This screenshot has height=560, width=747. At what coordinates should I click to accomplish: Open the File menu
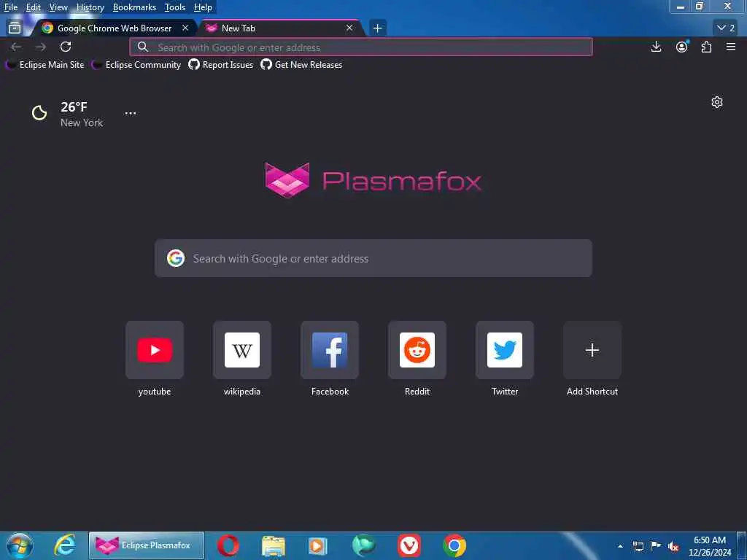(11, 7)
